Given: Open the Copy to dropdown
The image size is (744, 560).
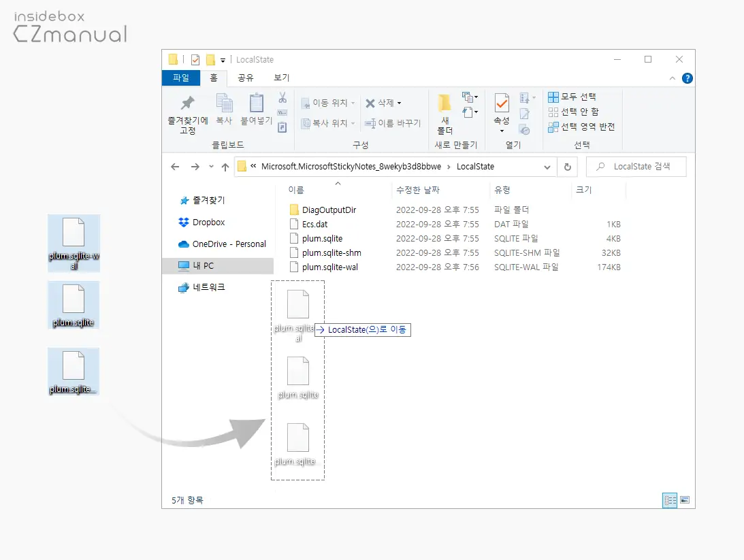Looking at the screenshot, I should 328,123.
